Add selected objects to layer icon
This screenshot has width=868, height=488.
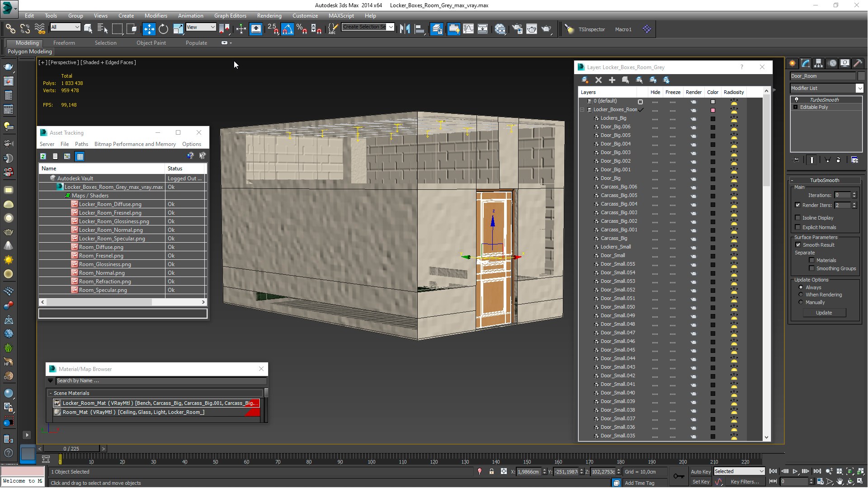point(612,80)
